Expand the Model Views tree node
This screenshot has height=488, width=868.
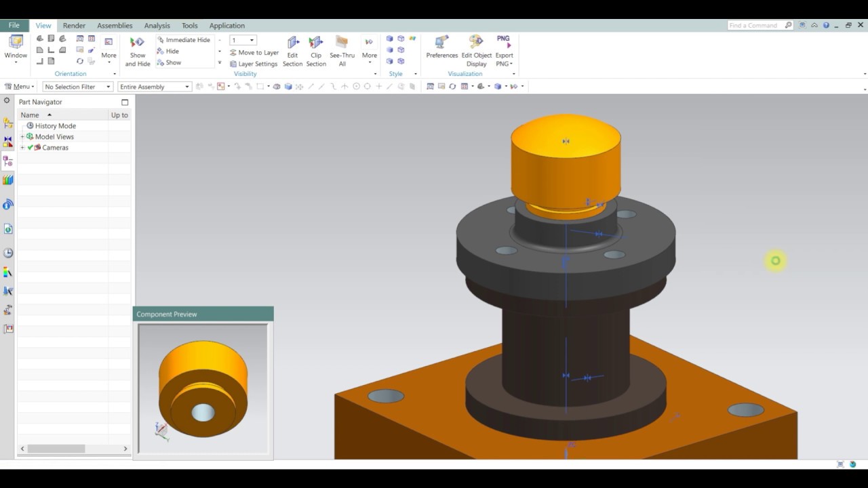coord(22,137)
